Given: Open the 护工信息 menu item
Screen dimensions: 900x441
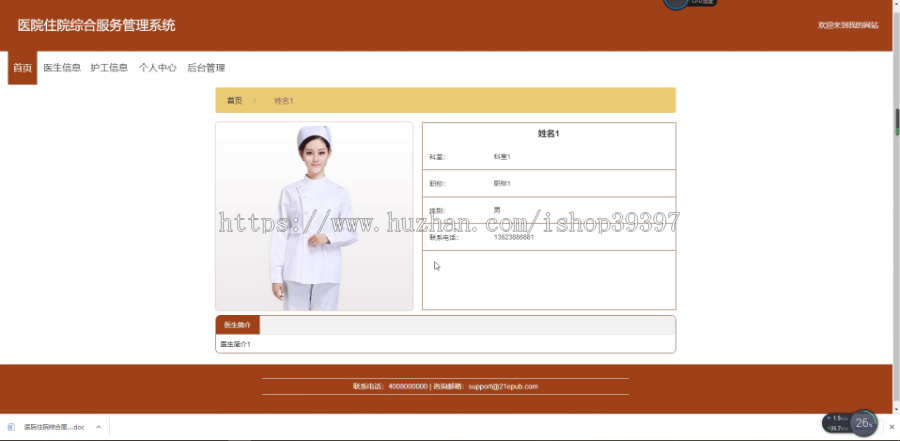Looking at the screenshot, I should [109, 68].
